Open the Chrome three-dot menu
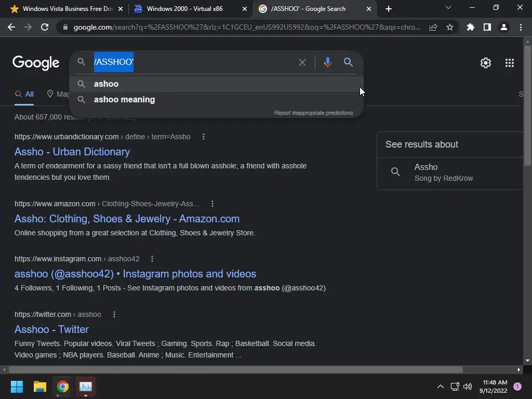 tap(521, 27)
